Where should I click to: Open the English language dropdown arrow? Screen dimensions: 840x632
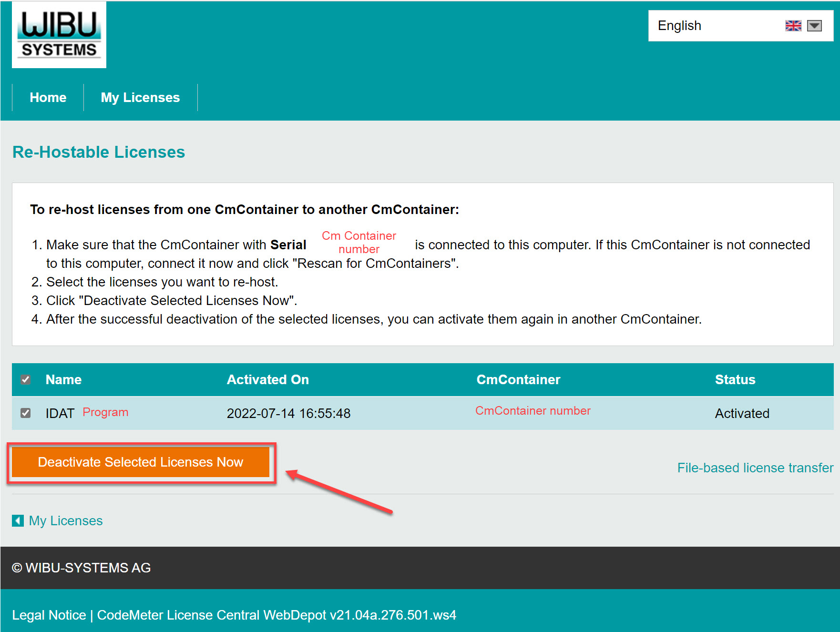[x=814, y=26]
